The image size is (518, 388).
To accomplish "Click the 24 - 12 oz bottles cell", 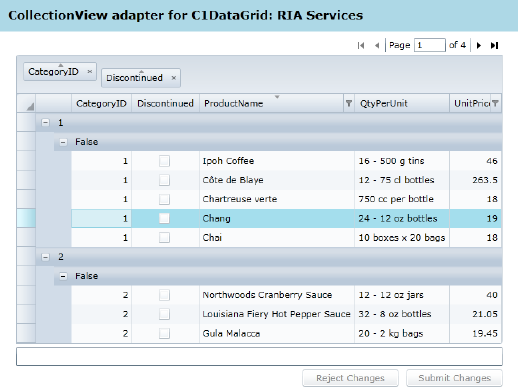I will click(x=402, y=218).
